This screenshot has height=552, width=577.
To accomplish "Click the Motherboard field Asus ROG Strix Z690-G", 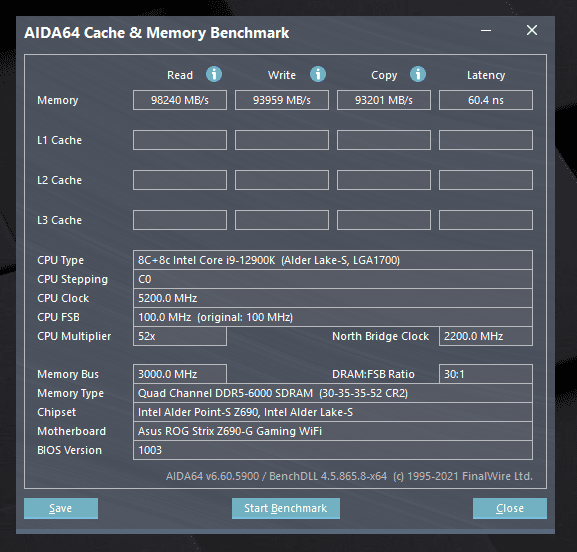I will click(x=333, y=431).
